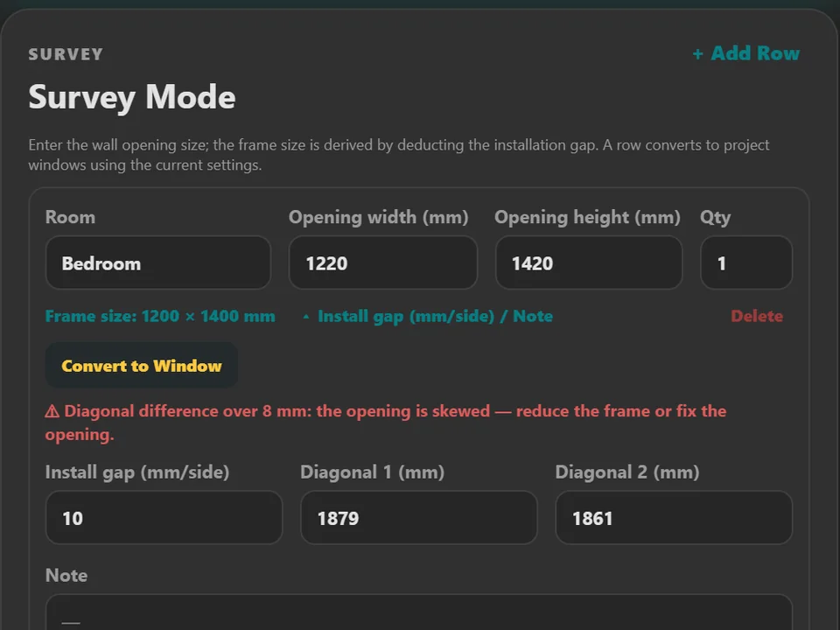Select the diagonal difference warning message
This screenshot has height=630, width=840.
tap(386, 423)
